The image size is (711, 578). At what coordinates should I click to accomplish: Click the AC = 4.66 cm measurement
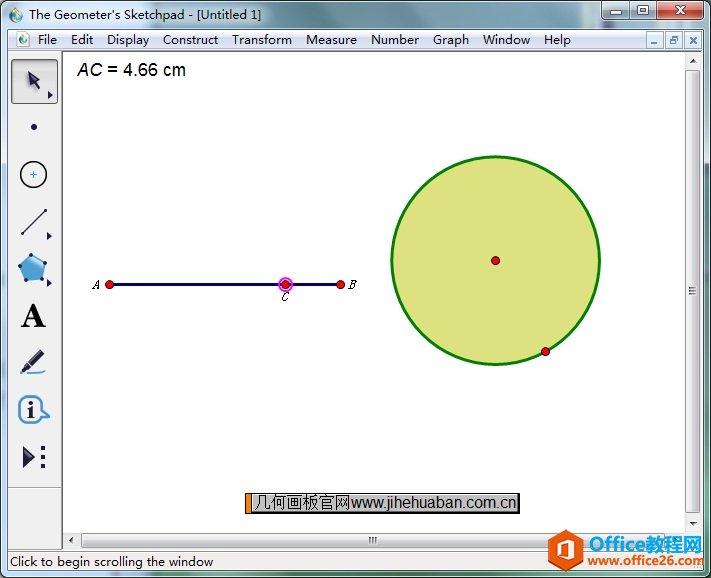[x=131, y=70]
